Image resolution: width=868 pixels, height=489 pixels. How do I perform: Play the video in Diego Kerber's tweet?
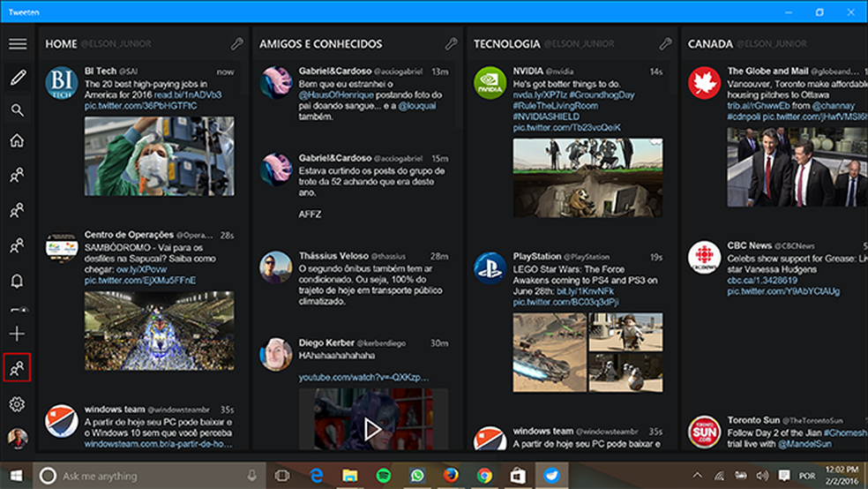[x=372, y=429]
